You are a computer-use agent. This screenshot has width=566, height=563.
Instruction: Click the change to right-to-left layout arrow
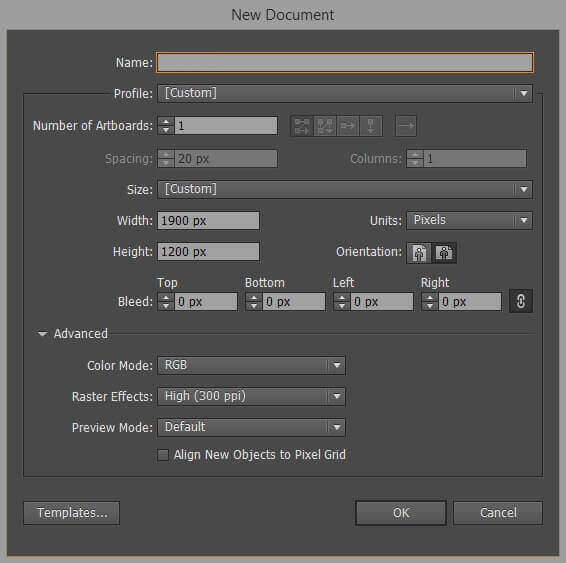[x=406, y=126]
